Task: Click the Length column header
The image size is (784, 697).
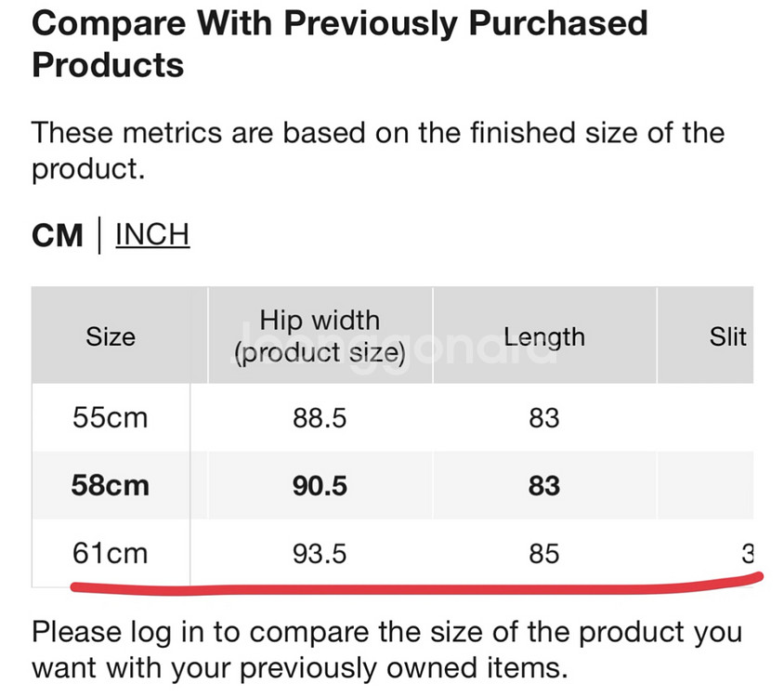Action: (x=544, y=335)
